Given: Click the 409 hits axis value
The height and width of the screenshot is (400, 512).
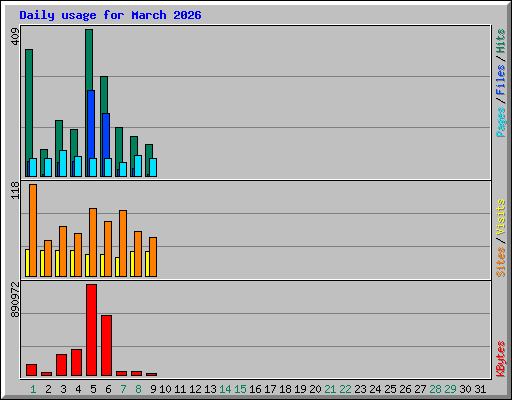Looking at the screenshot, I should 15,37.
